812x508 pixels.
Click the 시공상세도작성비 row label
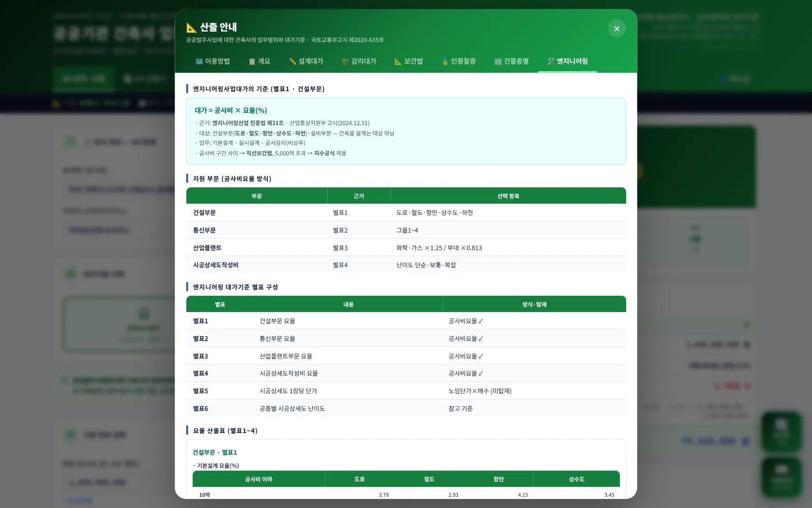[216, 265]
